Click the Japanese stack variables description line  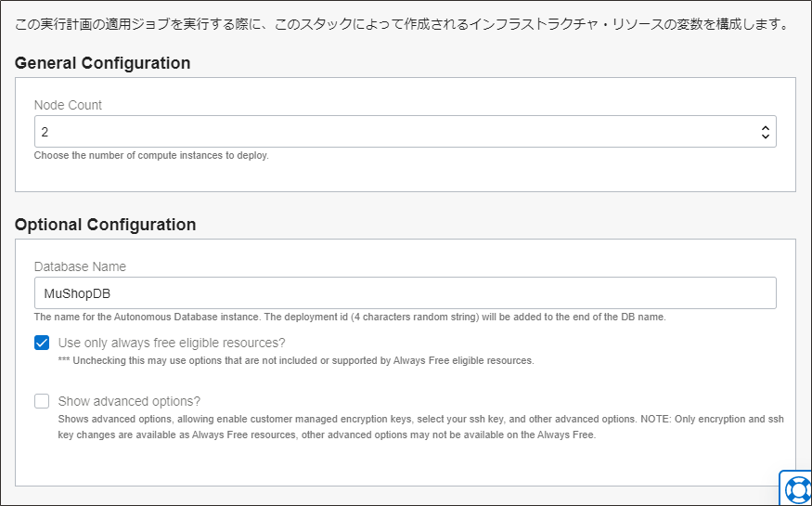pyautogui.click(x=401, y=24)
